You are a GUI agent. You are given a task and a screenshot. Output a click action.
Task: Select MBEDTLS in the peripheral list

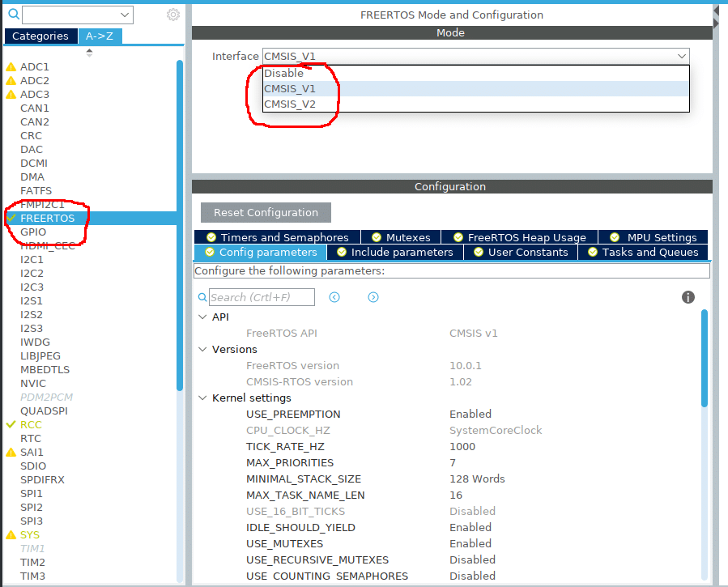[45, 370]
